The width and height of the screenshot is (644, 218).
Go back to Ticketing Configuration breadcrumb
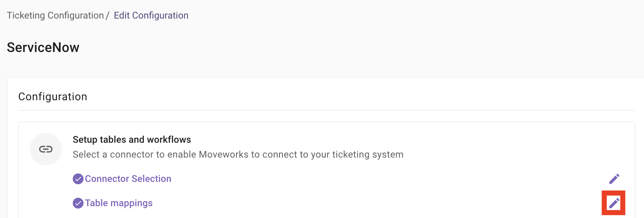click(55, 16)
